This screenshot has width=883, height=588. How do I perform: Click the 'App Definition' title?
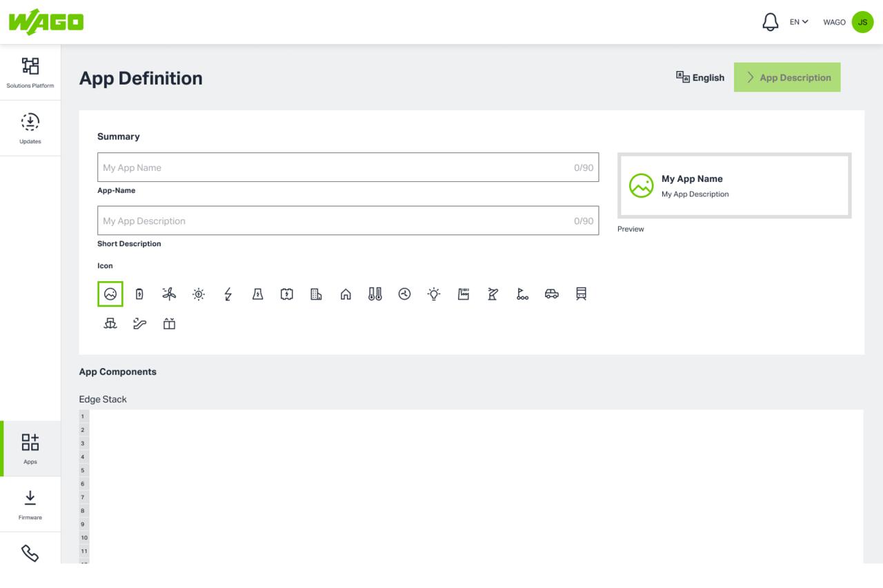pos(141,78)
